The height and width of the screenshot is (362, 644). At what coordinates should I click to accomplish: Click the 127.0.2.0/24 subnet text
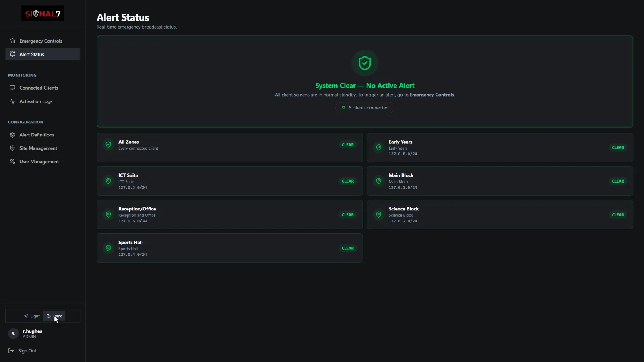(403, 221)
